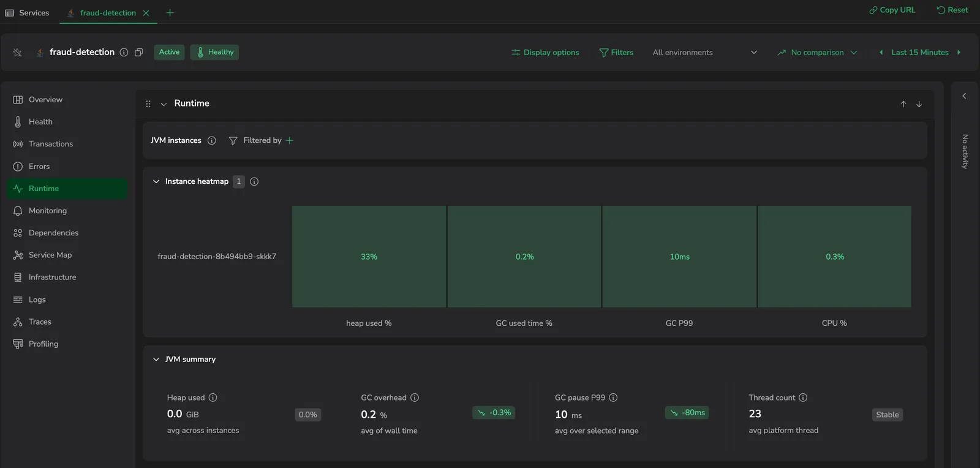
Task: Open Dependencies in the sidebar
Action: pyautogui.click(x=67, y=233)
